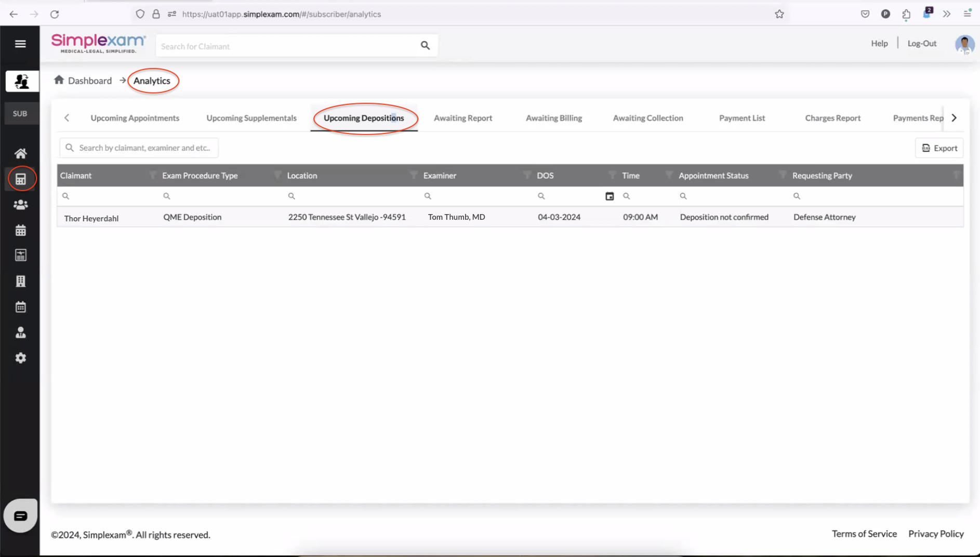Open the home icon in sidebar

point(21,153)
